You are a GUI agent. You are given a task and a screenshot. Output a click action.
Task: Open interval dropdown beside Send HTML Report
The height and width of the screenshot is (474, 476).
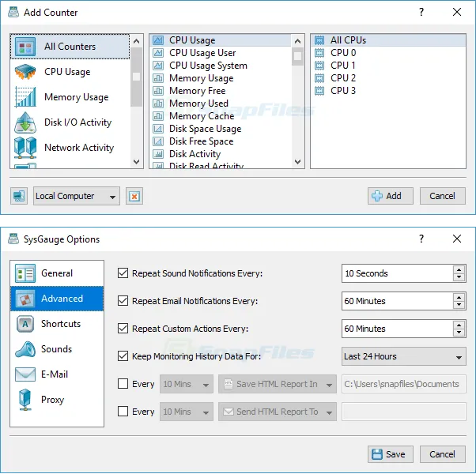coord(187,412)
